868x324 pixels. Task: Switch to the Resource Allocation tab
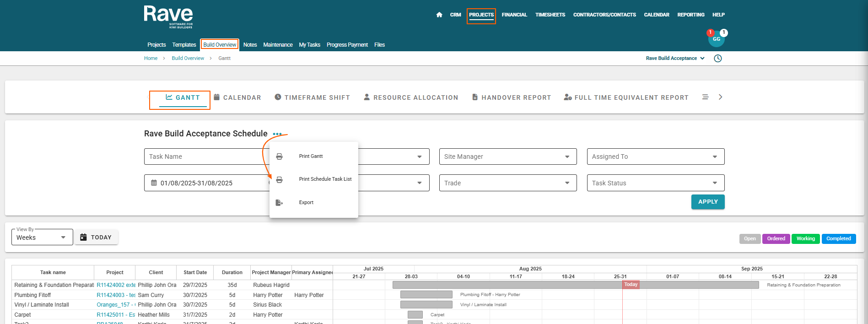click(x=410, y=97)
